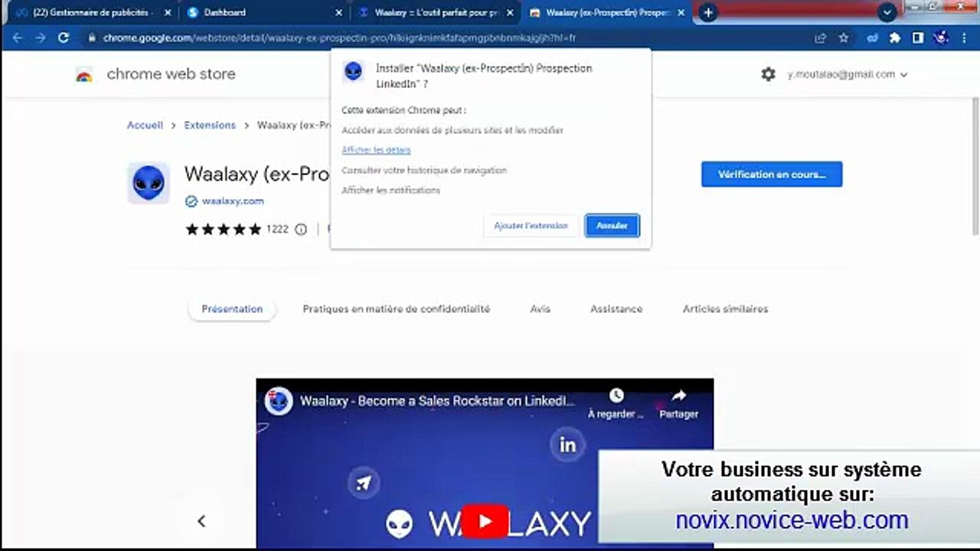Bookmark this page with the star icon
This screenshot has height=551, width=980.
point(844,37)
